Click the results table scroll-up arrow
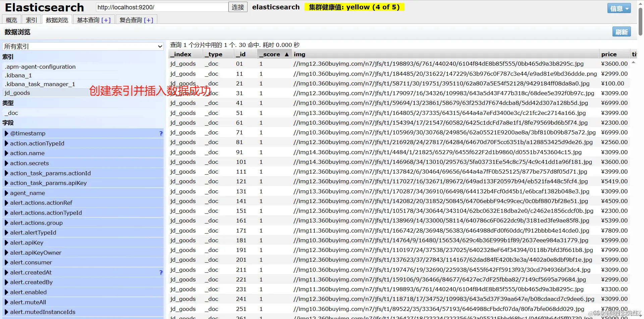The height and width of the screenshot is (319, 644). tap(634, 62)
